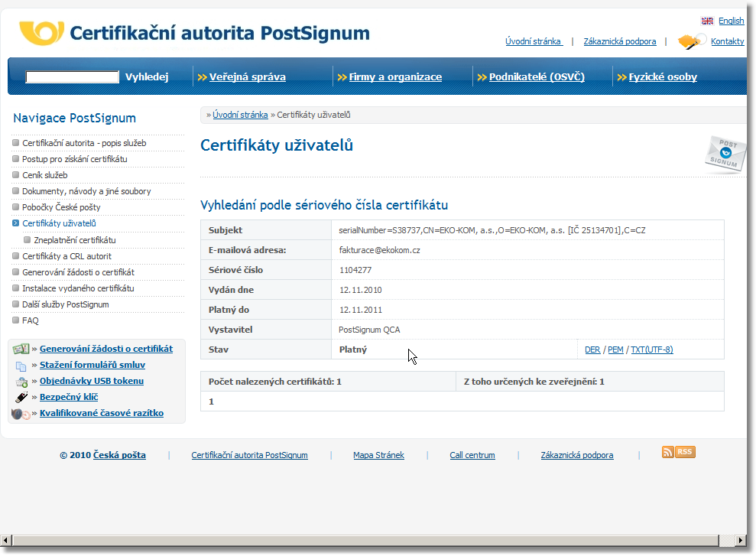This screenshot has width=756, height=556.
Task: Open the Fyzické osoby menu
Action: click(663, 76)
